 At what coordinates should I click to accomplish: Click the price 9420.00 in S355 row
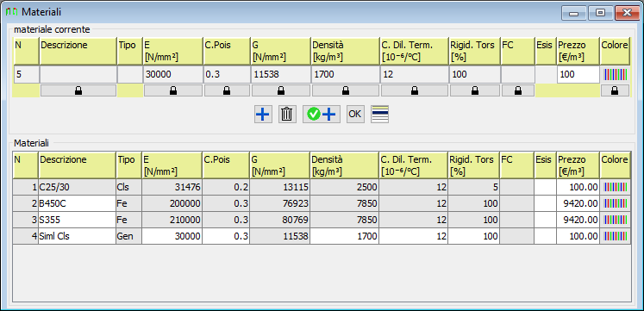pyautogui.click(x=578, y=220)
